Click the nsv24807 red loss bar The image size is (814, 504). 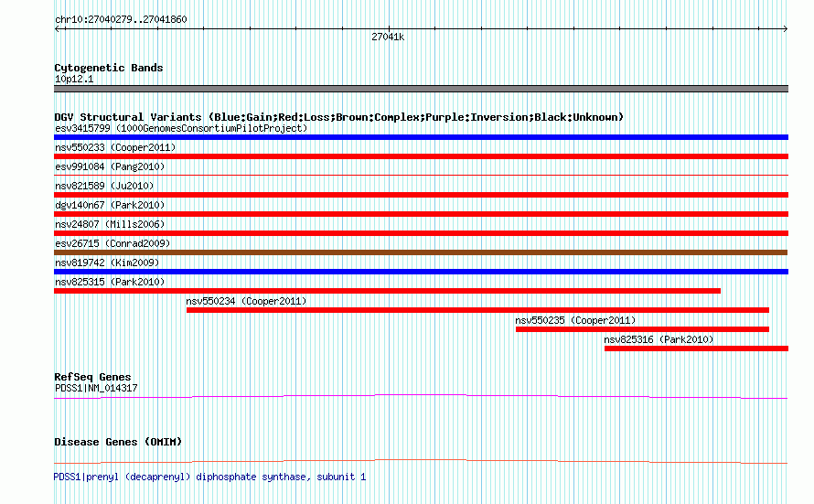point(421,233)
